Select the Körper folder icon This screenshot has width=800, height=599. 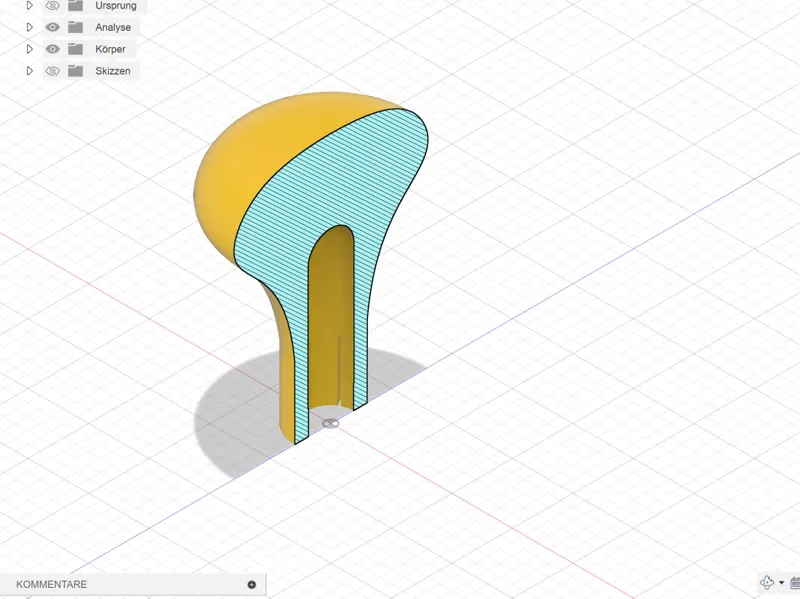pos(76,49)
